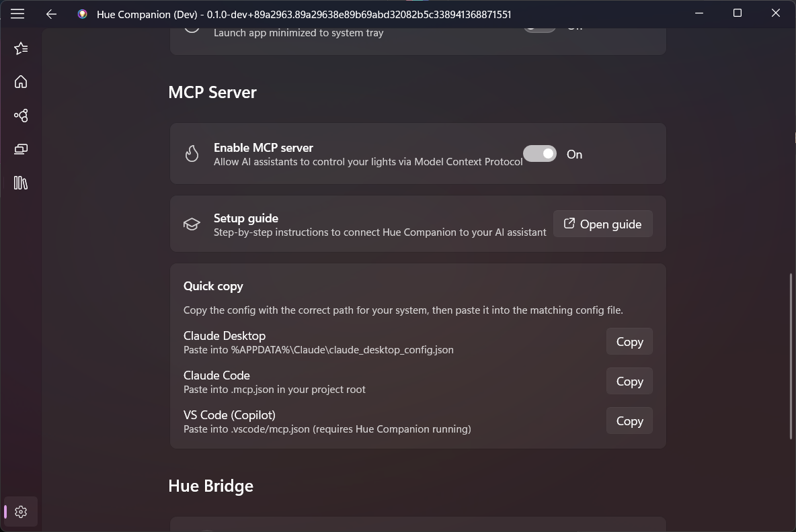Open the library books sidebar page
The width and height of the screenshot is (796, 532).
click(21, 183)
